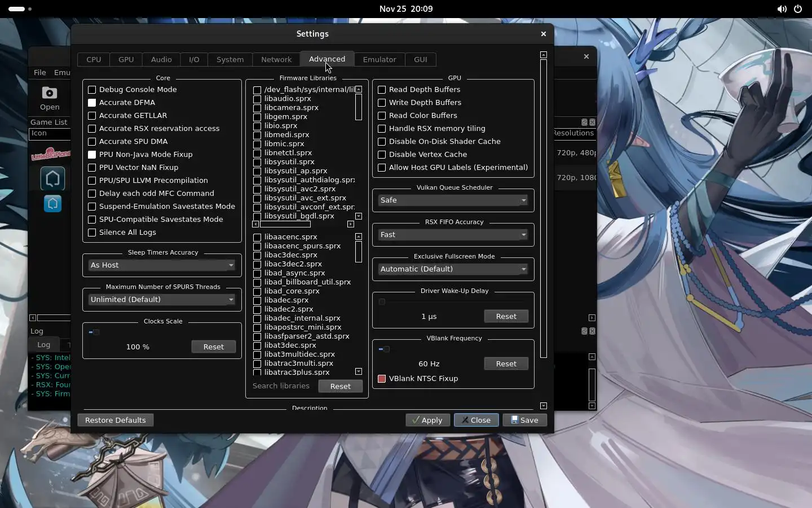The width and height of the screenshot is (812, 508).
Task: Enable PPU/SPU LLVM Precompilation
Action: (148, 181)
